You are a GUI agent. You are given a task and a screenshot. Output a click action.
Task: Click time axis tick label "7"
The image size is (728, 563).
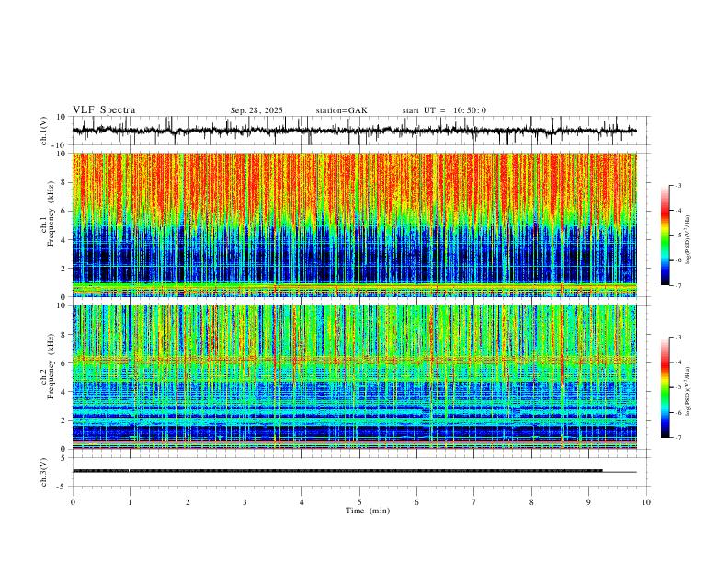pos(474,502)
